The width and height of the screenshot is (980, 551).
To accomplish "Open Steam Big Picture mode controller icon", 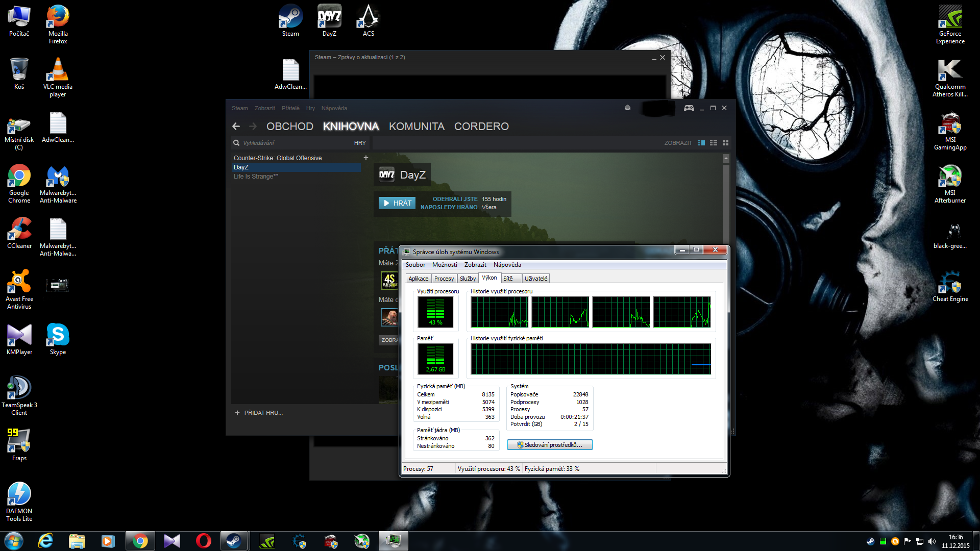I will point(689,108).
